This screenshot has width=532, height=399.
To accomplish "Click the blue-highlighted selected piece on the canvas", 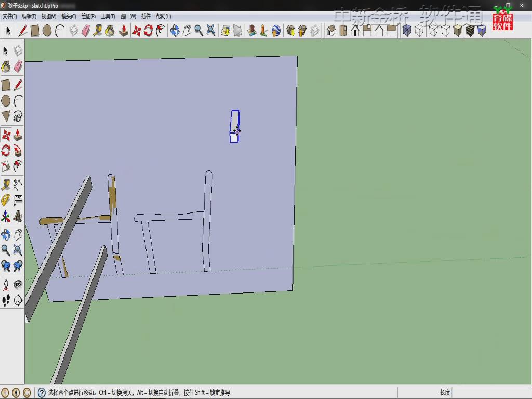I will [234, 127].
